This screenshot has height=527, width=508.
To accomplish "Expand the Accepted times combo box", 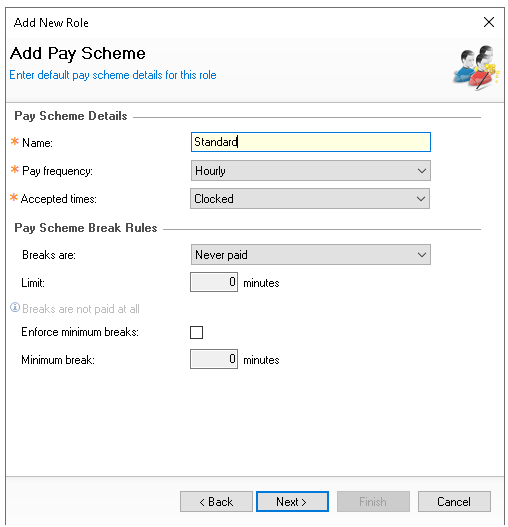I will pyautogui.click(x=310, y=199).
